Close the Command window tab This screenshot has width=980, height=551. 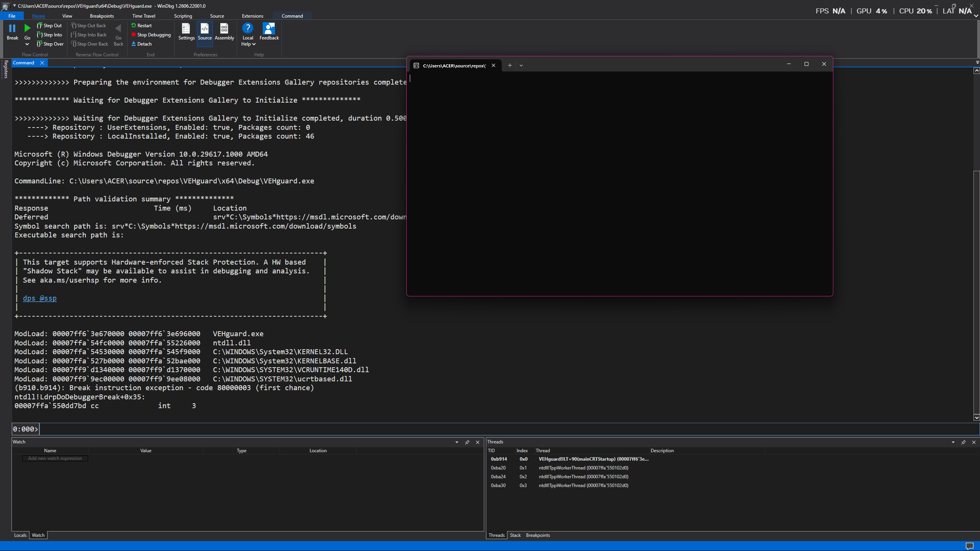42,63
